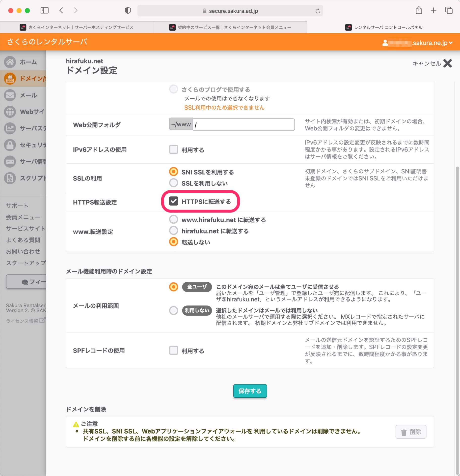Click the Script file icon in sidebar

pos(10,178)
